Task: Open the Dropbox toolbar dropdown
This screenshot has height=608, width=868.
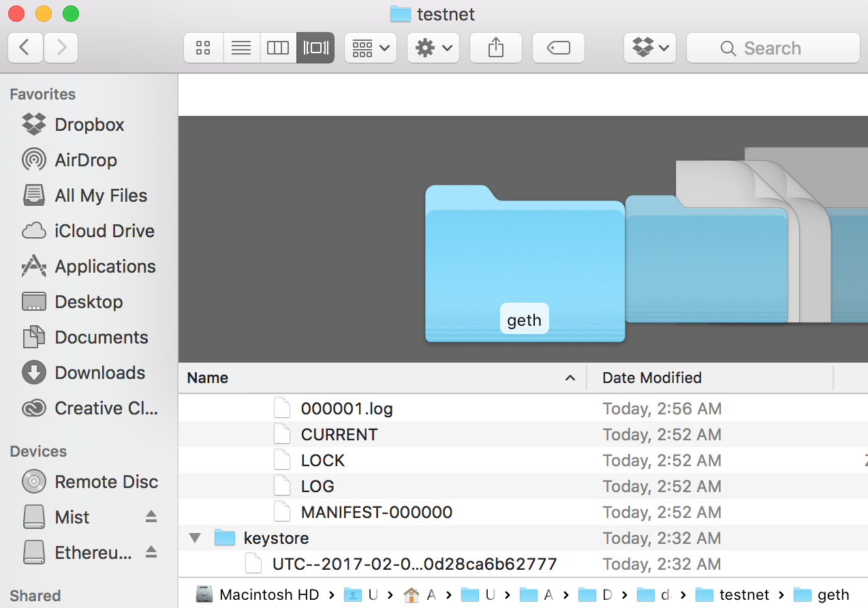Action: 650,48
